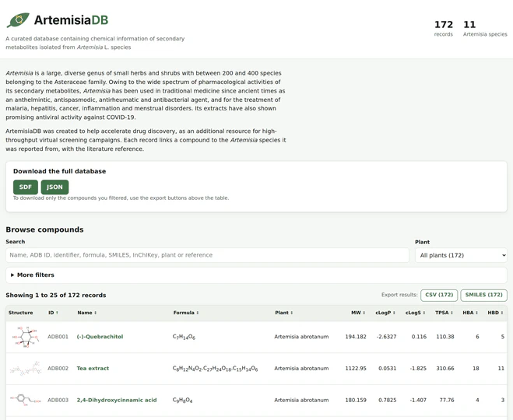Sort table by MW column
Viewport: 513px width, 420px height.
click(x=358, y=313)
